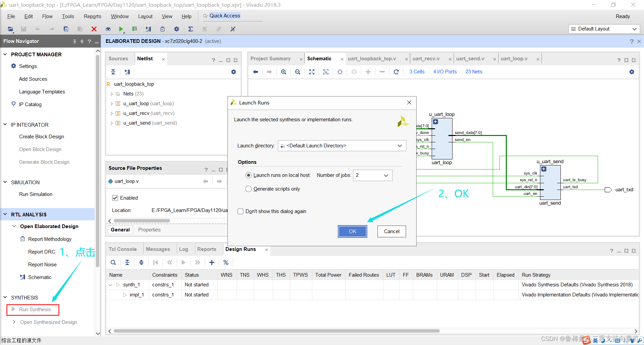Click Zoom In icon in Schematic toolbar
The width and height of the screenshot is (644, 345).
(283, 72)
